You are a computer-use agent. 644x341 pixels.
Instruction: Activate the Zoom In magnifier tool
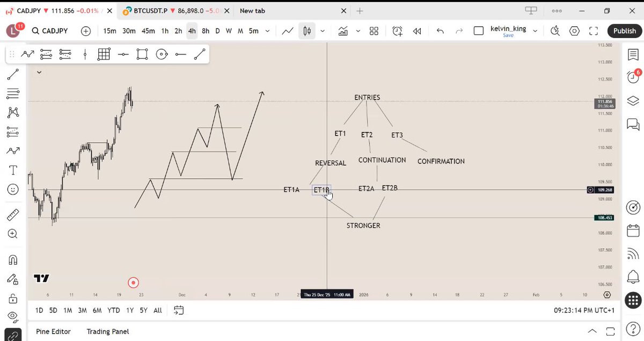pos(13,234)
